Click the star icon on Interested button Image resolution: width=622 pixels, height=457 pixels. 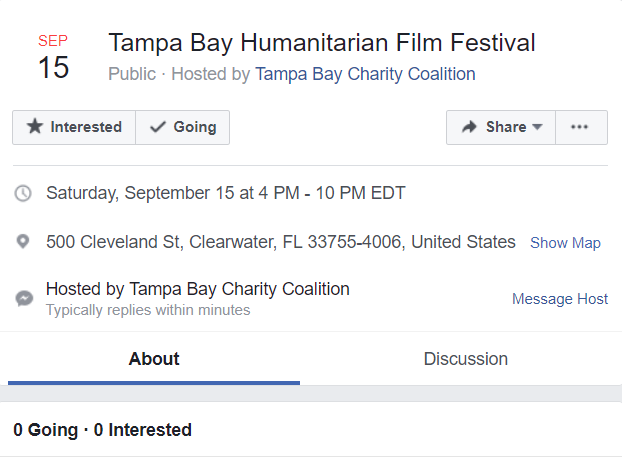[x=35, y=127]
